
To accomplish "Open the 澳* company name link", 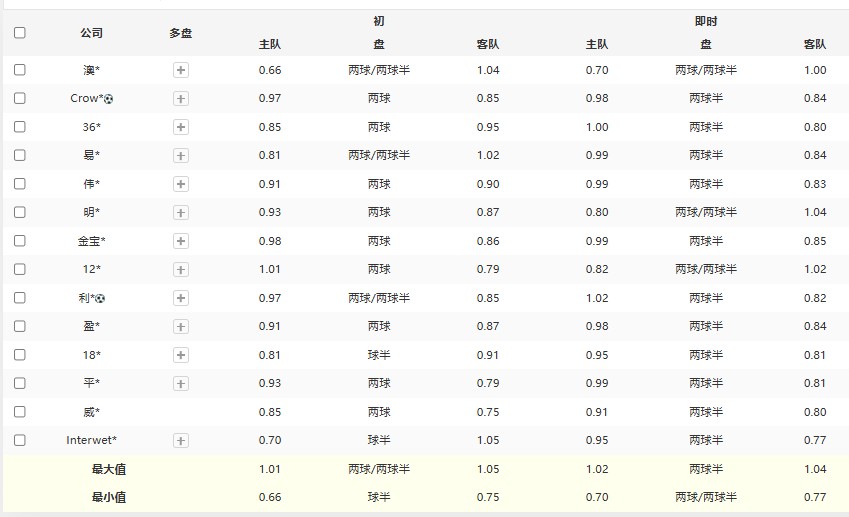I will (92, 70).
